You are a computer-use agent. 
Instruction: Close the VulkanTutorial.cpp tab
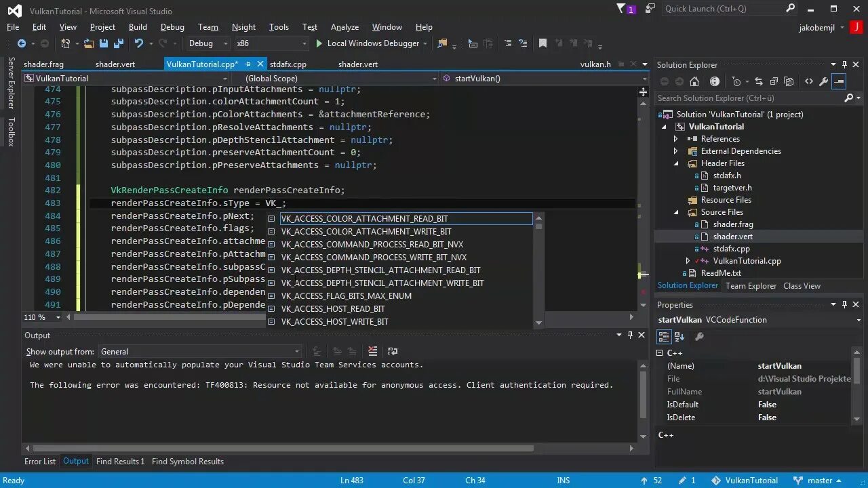coord(260,64)
